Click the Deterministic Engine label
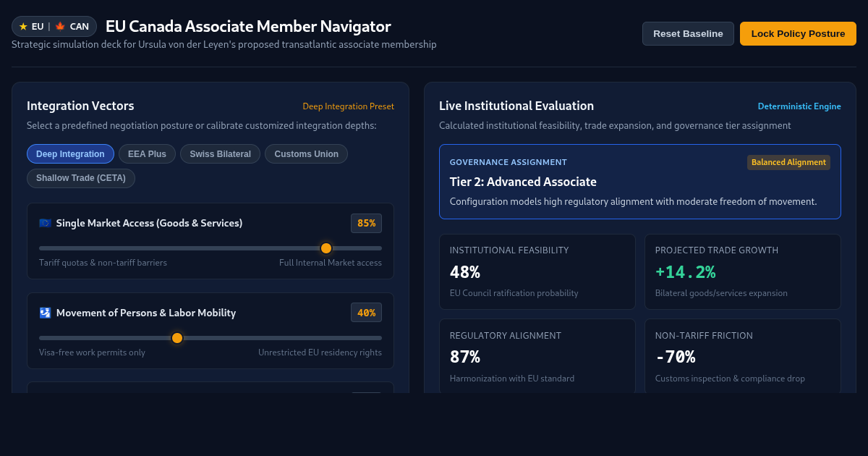868x456 pixels. [799, 106]
